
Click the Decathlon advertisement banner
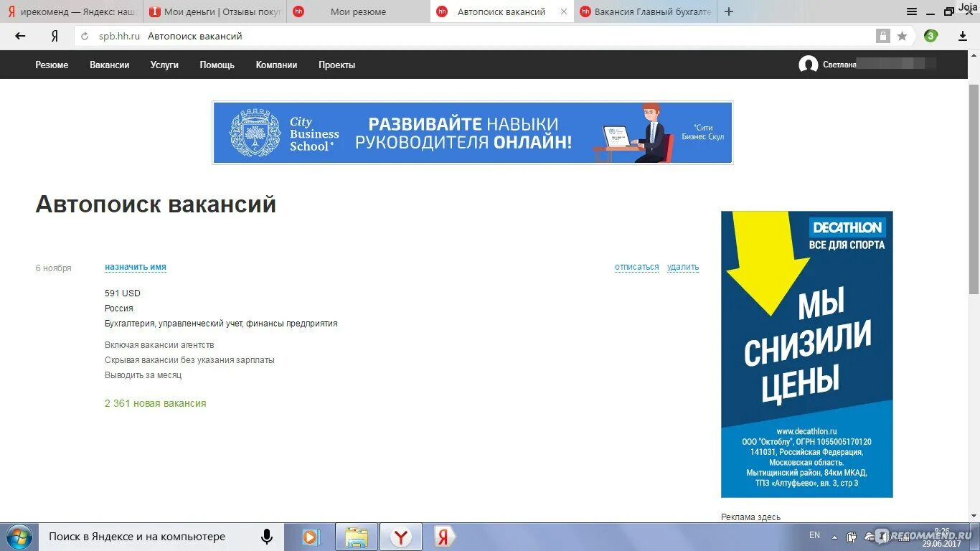(x=807, y=354)
